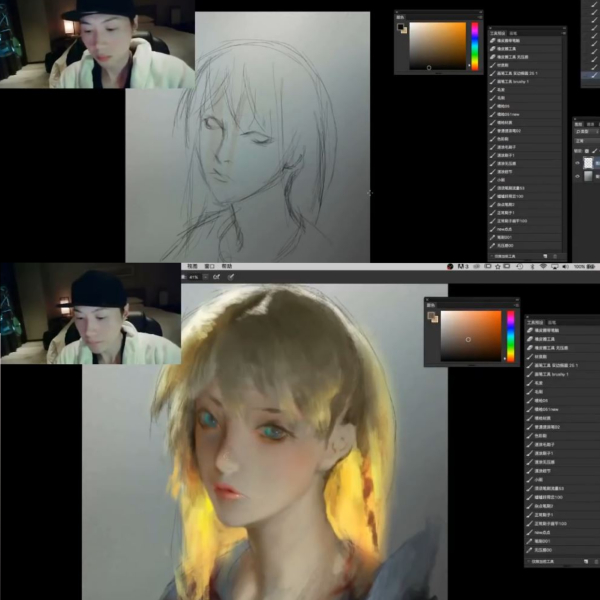Click the 41% value field in options bar

[194, 277]
